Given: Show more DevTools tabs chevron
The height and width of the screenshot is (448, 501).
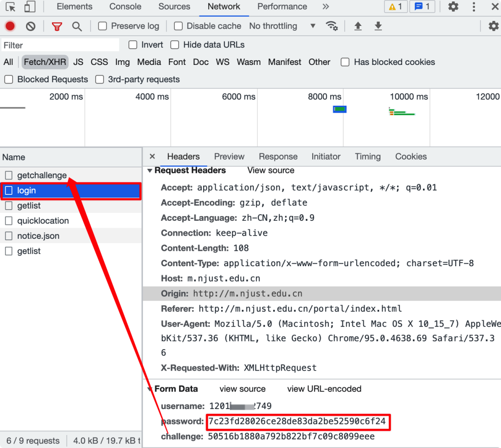Looking at the screenshot, I should coord(326,6).
